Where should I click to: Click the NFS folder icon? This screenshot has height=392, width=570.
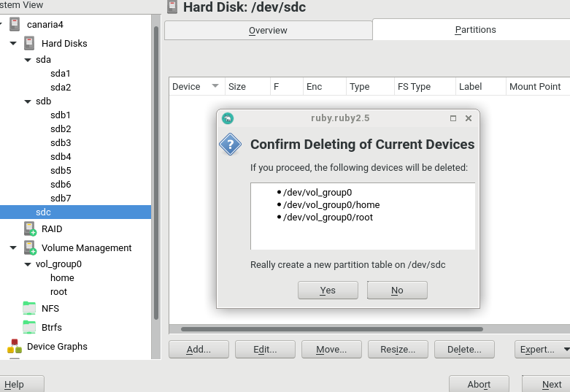point(29,308)
